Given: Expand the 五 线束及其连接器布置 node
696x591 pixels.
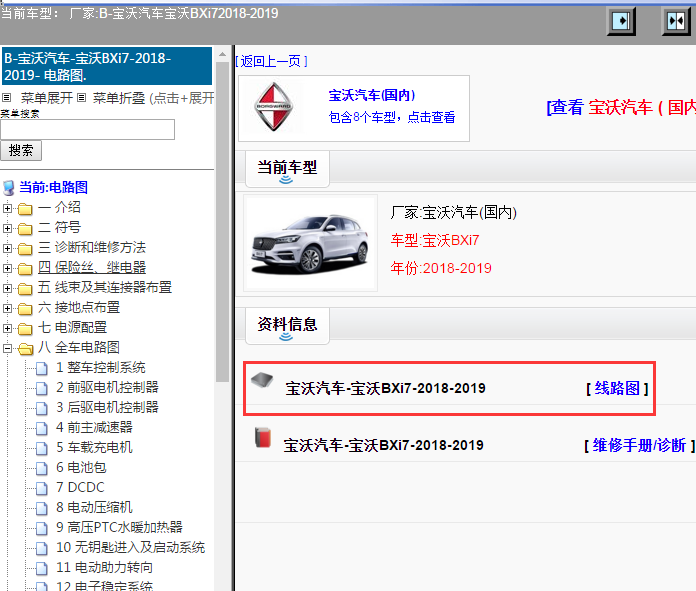Looking at the screenshot, I should click(x=7, y=288).
